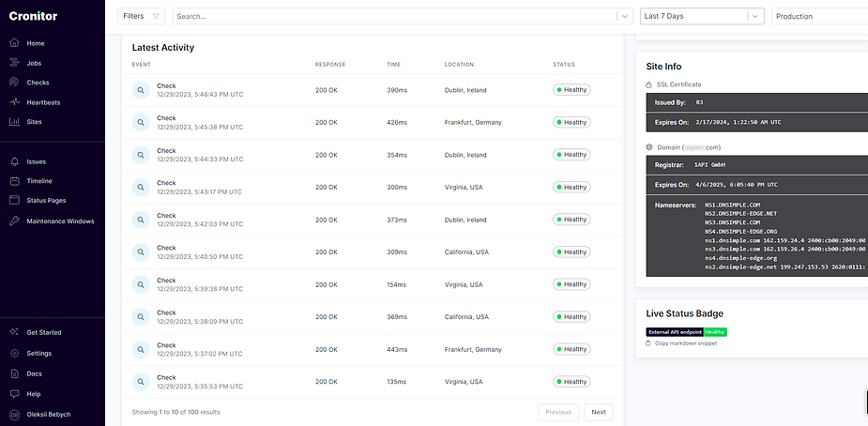Click the Previous page button
Viewport: 868px width, 426px height.
(x=558, y=412)
